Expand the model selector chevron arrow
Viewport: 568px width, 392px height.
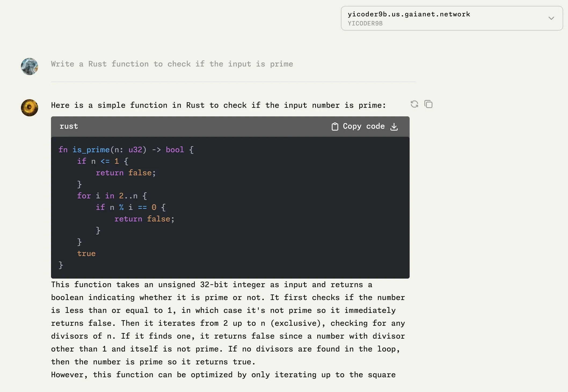[551, 18]
